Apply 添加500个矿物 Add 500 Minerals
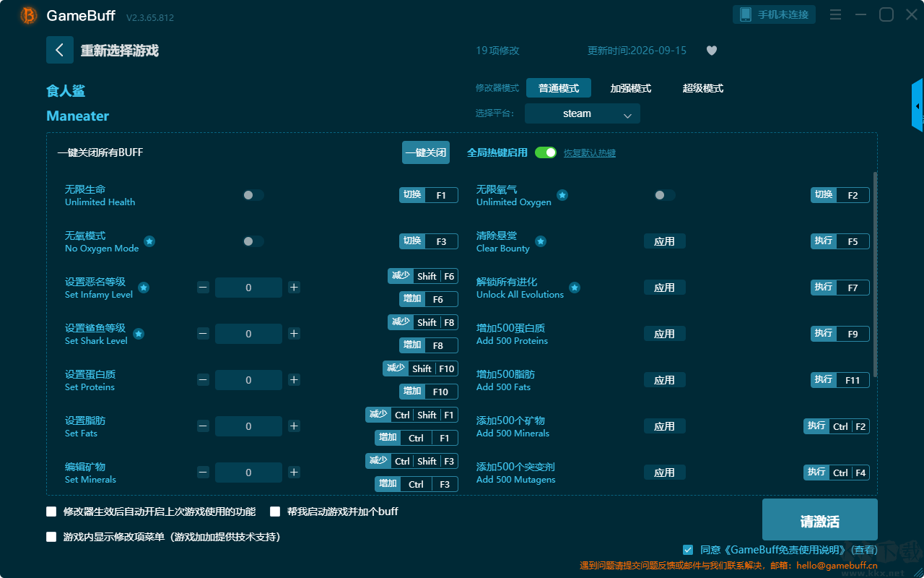 click(665, 426)
